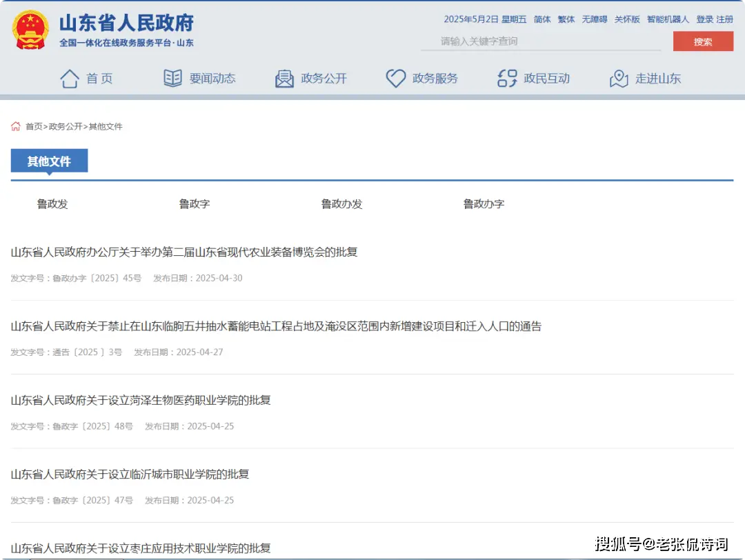Open the 智能机器人 assistant
745x560 pixels.
pyautogui.click(x=668, y=19)
